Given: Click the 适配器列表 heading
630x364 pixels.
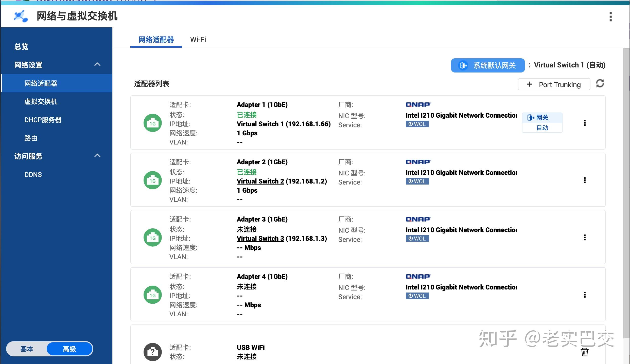Looking at the screenshot, I should [x=151, y=84].
